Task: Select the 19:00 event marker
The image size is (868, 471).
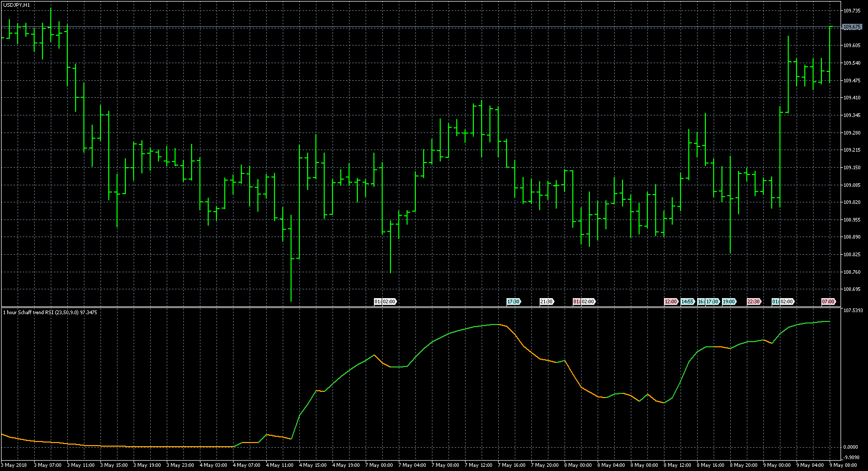Action: [x=729, y=302]
